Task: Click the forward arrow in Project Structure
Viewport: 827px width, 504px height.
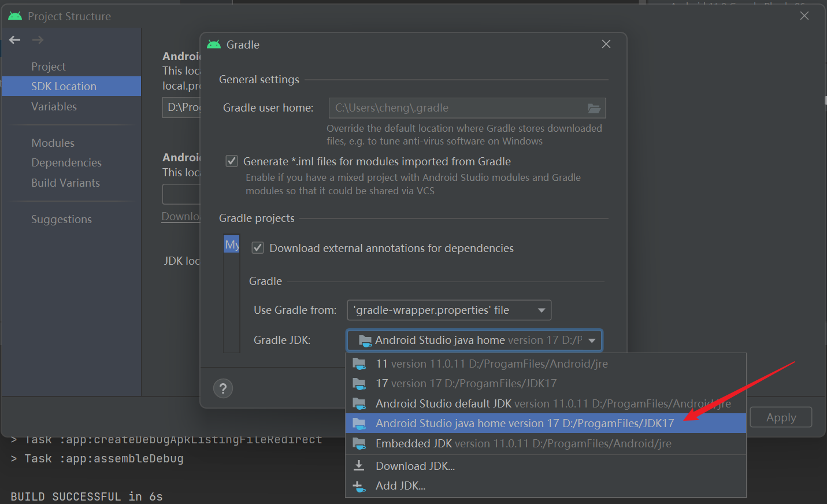Action: (x=38, y=40)
